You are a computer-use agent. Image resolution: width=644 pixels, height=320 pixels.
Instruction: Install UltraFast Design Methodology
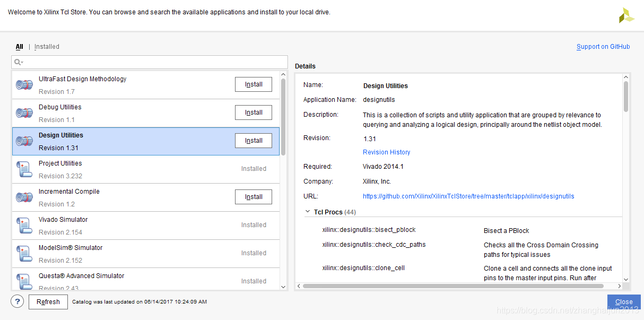pyautogui.click(x=254, y=84)
